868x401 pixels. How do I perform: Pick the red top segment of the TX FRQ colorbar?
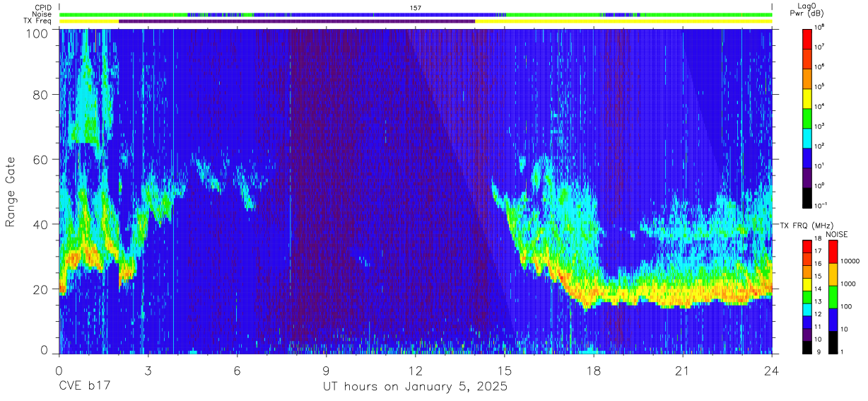click(807, 247)
